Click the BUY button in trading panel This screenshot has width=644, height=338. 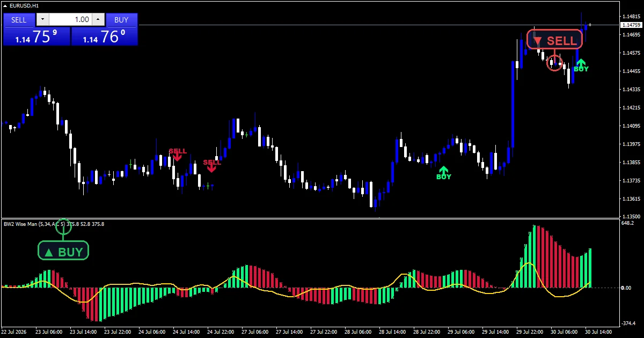tap(122, 20)
